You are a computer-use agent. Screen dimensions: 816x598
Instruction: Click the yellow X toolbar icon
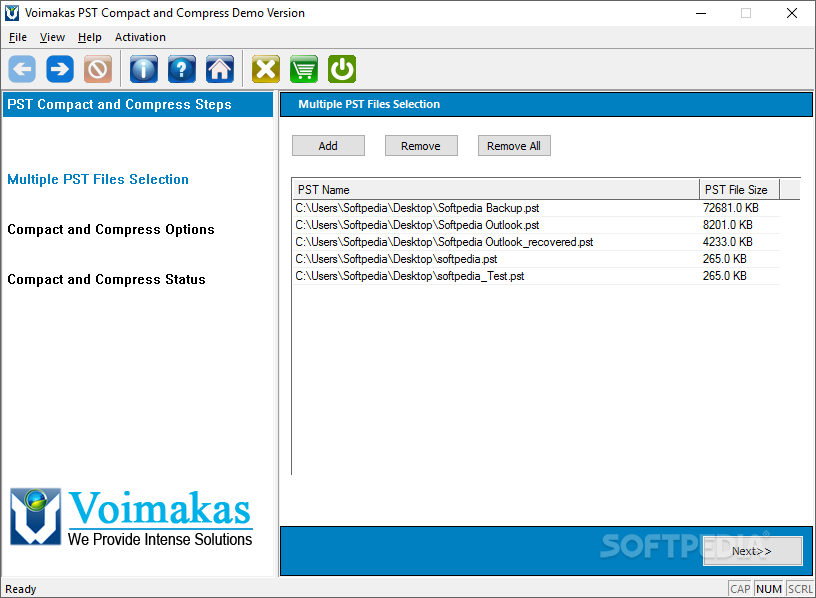(266, 69)
